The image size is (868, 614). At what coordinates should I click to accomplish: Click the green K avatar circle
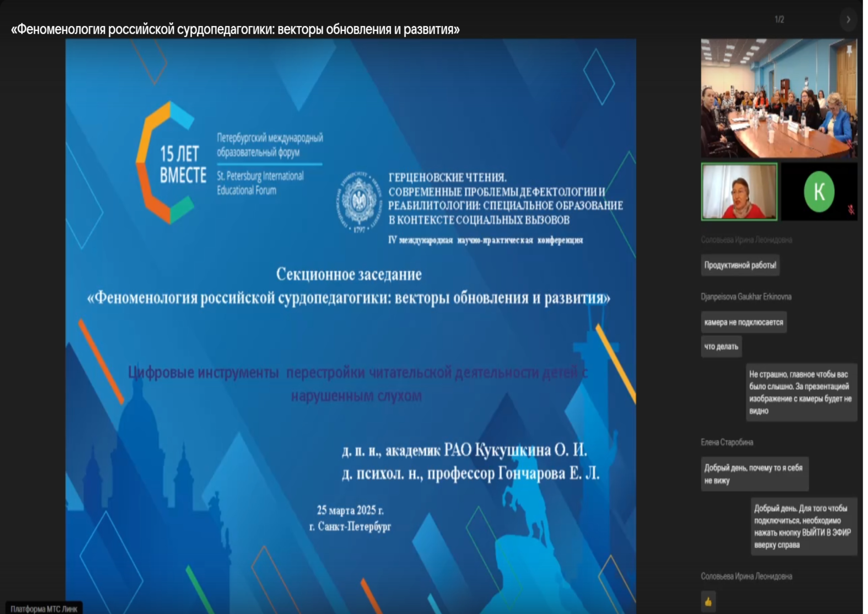(819, 191)
